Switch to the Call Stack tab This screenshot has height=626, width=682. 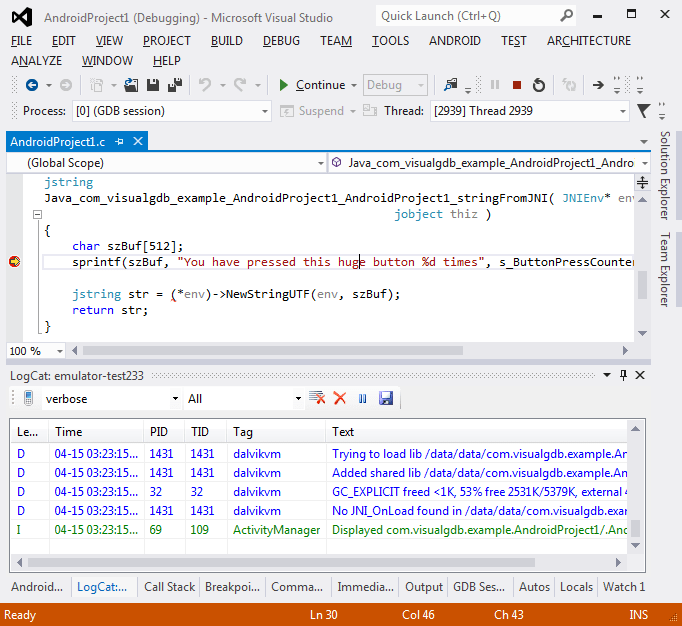tap(169, 587)
